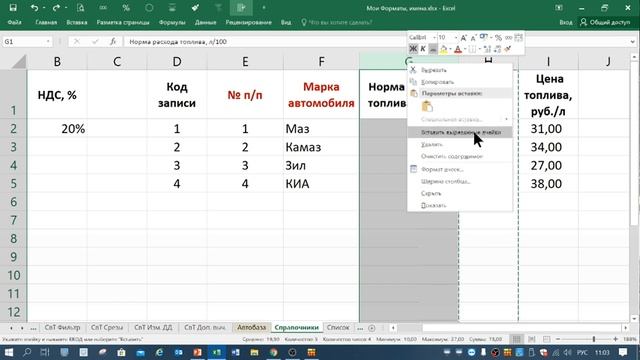Screen dimensions: 640x360
Task: Click the new sheet plus button
Action: point(371,328)
